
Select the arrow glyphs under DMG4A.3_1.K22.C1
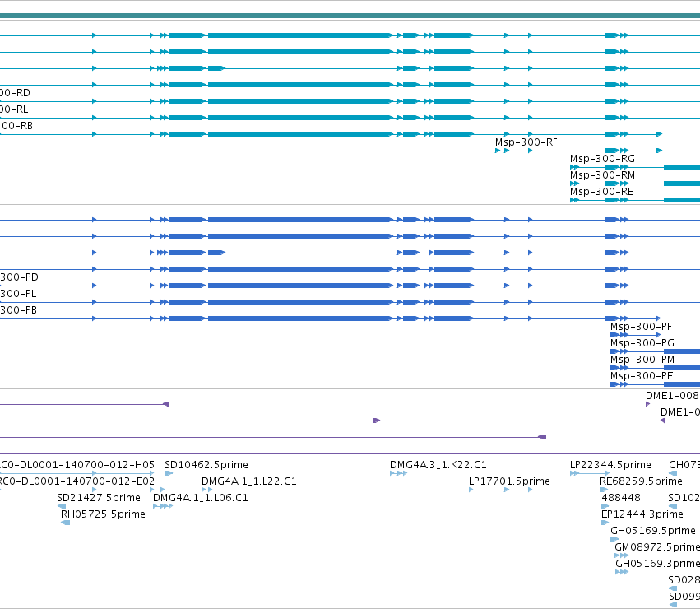(x=398, y=473)
